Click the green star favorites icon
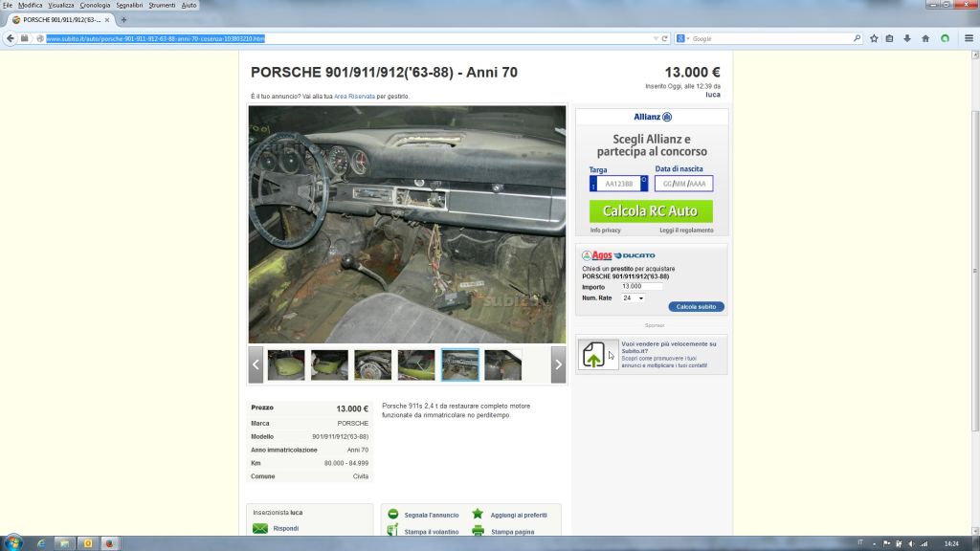The height and width of the screenshot is (551, 980). [x=478, y=514]
